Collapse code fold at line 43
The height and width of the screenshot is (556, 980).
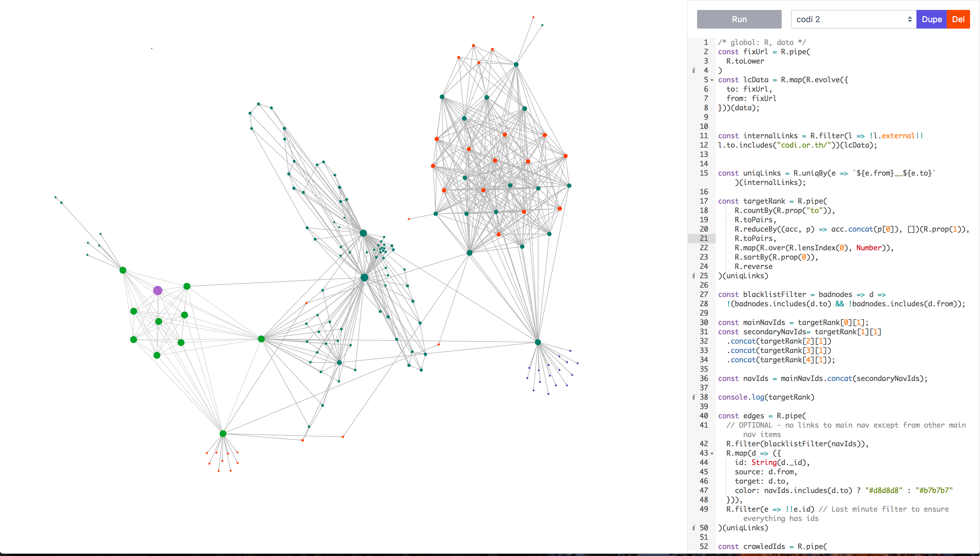pos(712,454)
